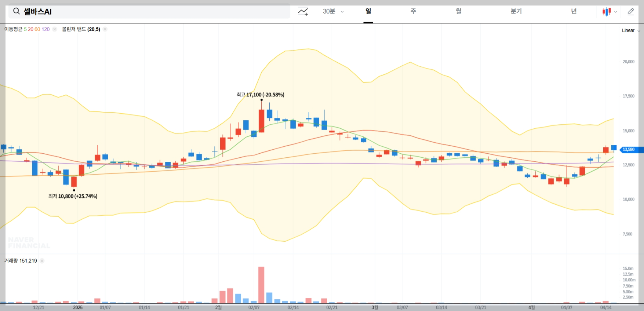Click the search magnifier icon
The image size is (644, 311).
(x=16, y=11)
